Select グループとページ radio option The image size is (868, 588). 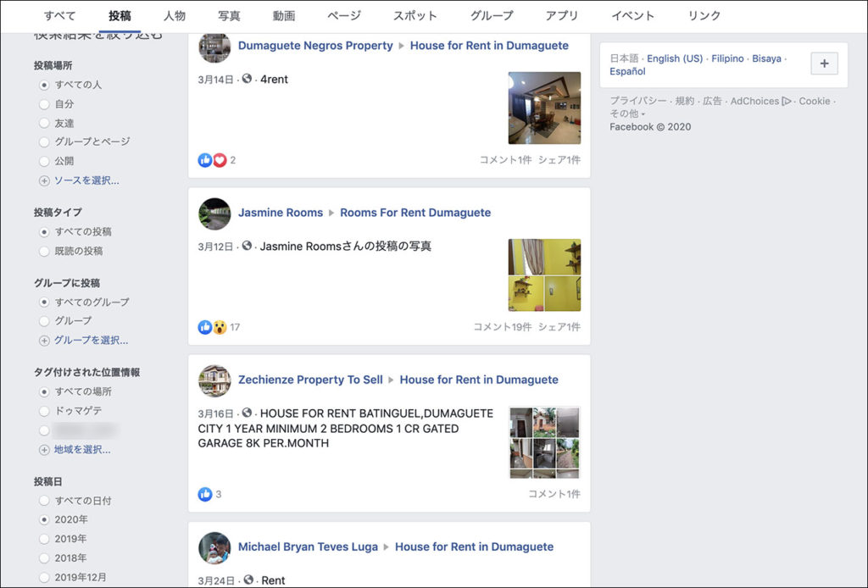point(44,142)
